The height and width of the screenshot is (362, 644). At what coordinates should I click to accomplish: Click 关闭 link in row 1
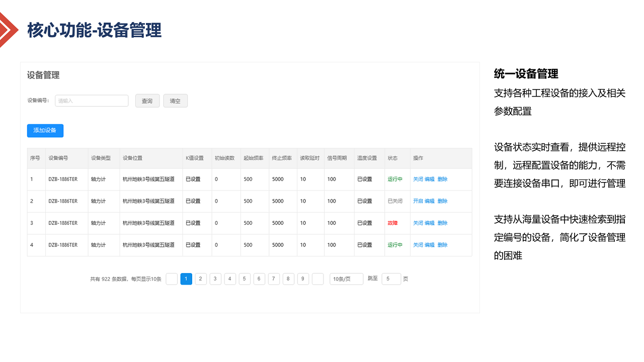(x=418, y=179)
